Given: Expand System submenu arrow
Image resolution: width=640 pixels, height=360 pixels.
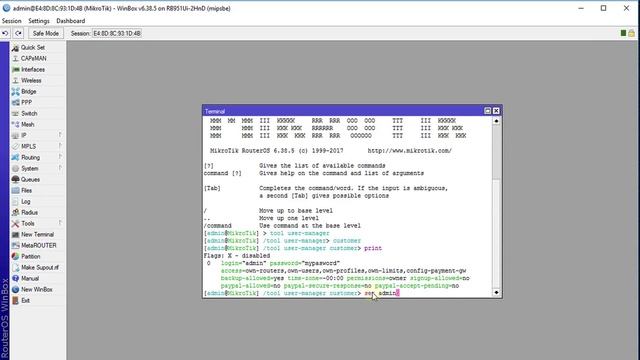Looking at the screenshot, I should tap(60, 168).
